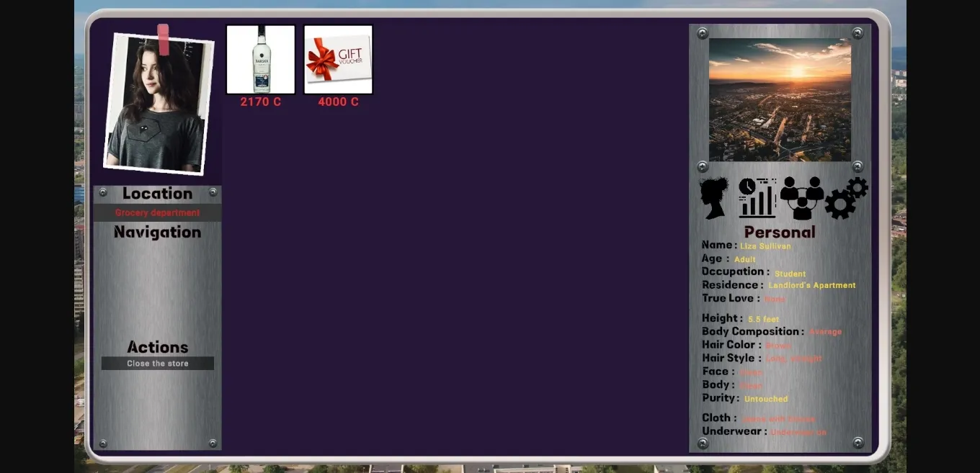Select the Navigation panel heading
Viewport: 980px width, 473px height.
click(x=157, y=233)
